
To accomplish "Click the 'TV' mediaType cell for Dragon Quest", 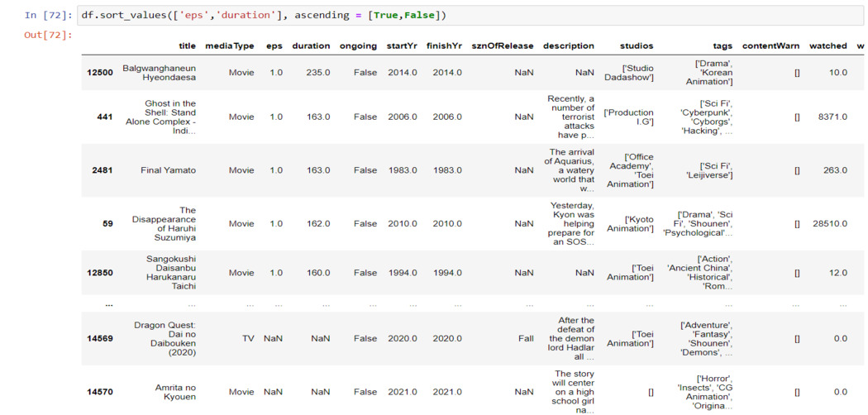I will (x=248, y=338).
